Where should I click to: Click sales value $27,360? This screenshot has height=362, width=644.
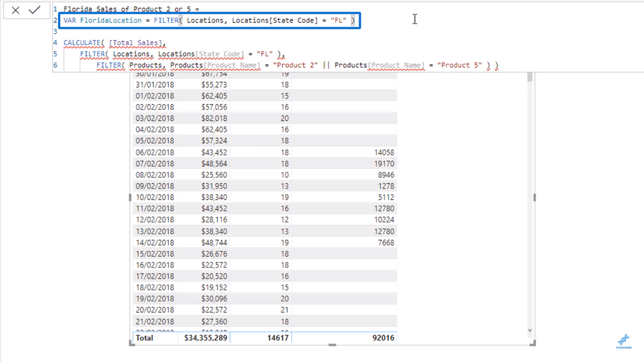pos(214,321)
